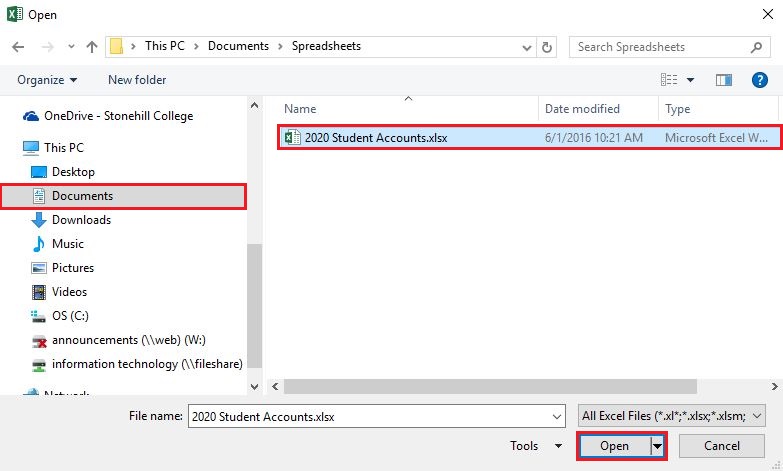The height and width of the screenshot is (471, 783).
Task: Click the file list horizontal scrollbar thumb
Action: [490, 386]
